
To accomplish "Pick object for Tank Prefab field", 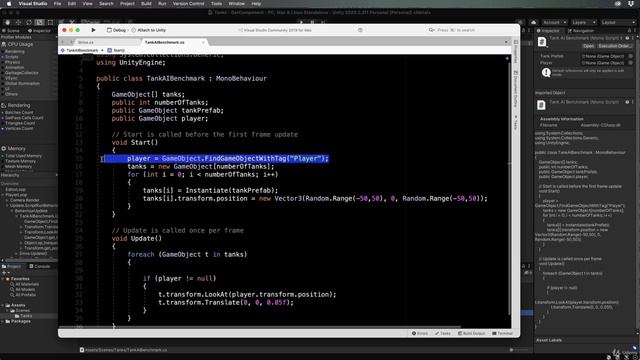I will click(631, 56).
